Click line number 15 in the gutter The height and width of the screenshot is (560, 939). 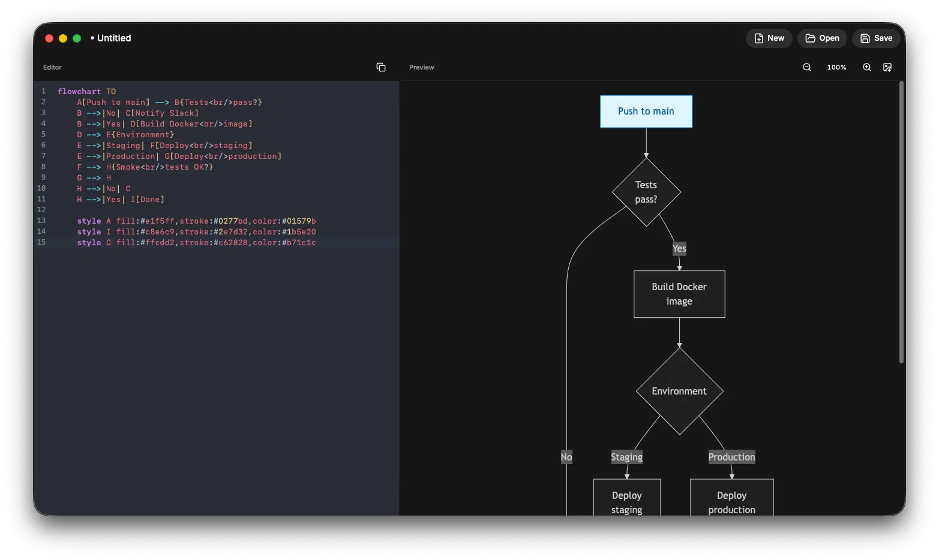(x=41, y=242)
